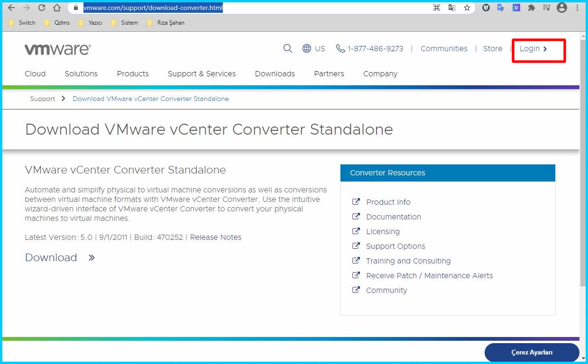Viewport: 588px width, 364px height.
Task: Click the Çerez Ayarları button
Action: tap(532, 352)
